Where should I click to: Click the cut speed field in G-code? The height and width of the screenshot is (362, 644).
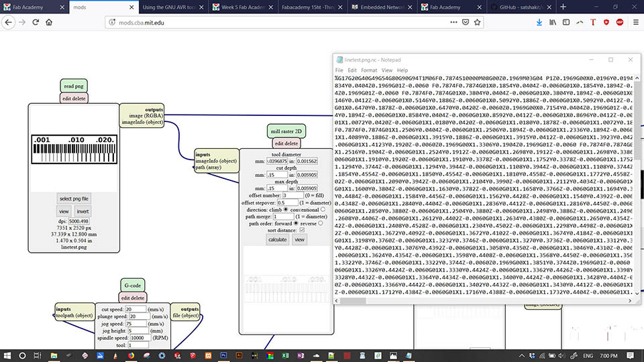pyautogui.click(x=136, y=310)
